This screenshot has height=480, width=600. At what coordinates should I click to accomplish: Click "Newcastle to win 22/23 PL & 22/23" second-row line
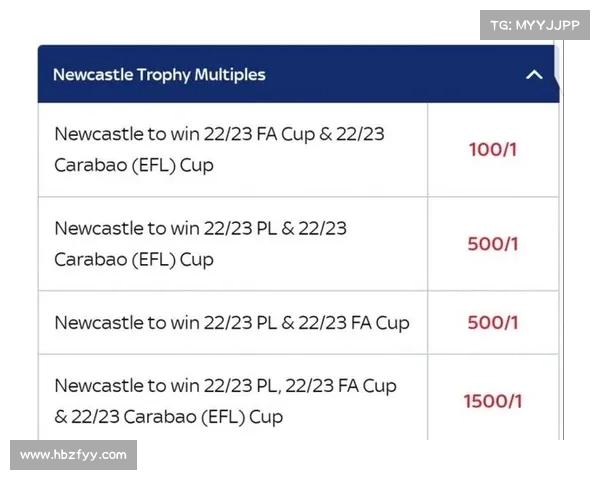(200, 228)
